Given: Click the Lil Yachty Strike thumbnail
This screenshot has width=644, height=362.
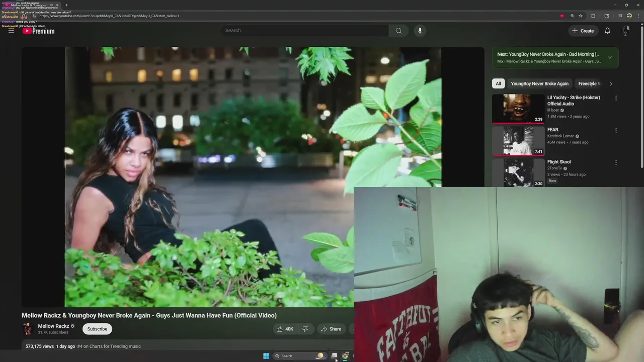Looking at the screenshot, I should point(518,108).
